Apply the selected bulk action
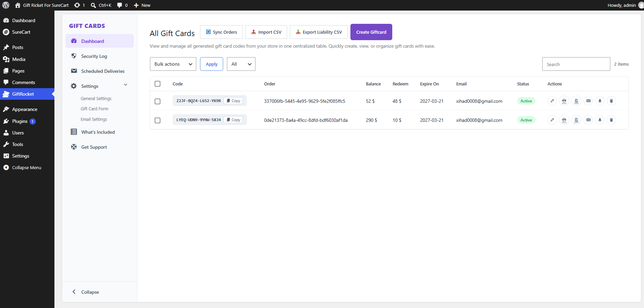 tap(212, 64)
